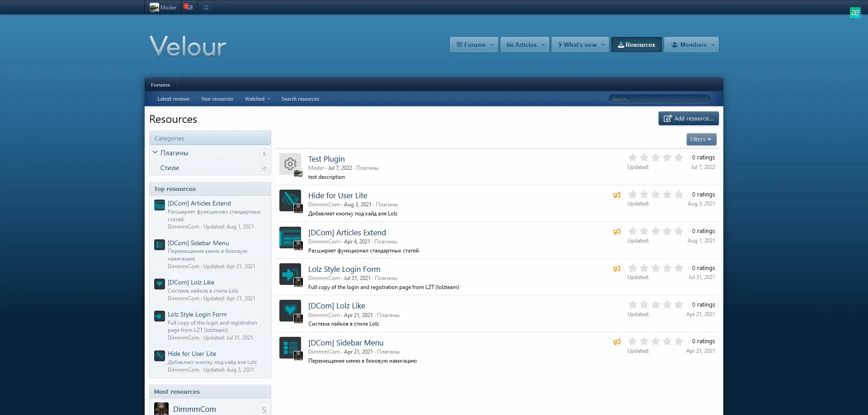
Task: Collapse the Плагины category chevron
Action: coord(155,153)
